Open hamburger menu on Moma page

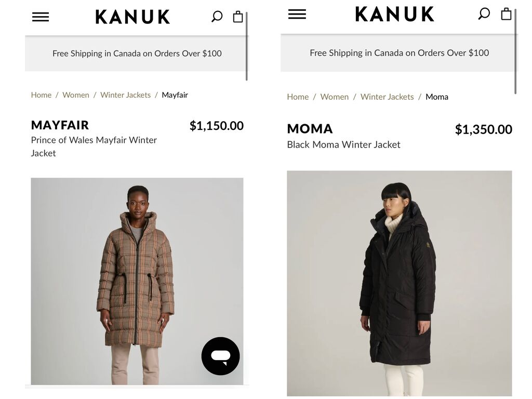point(297,14)
